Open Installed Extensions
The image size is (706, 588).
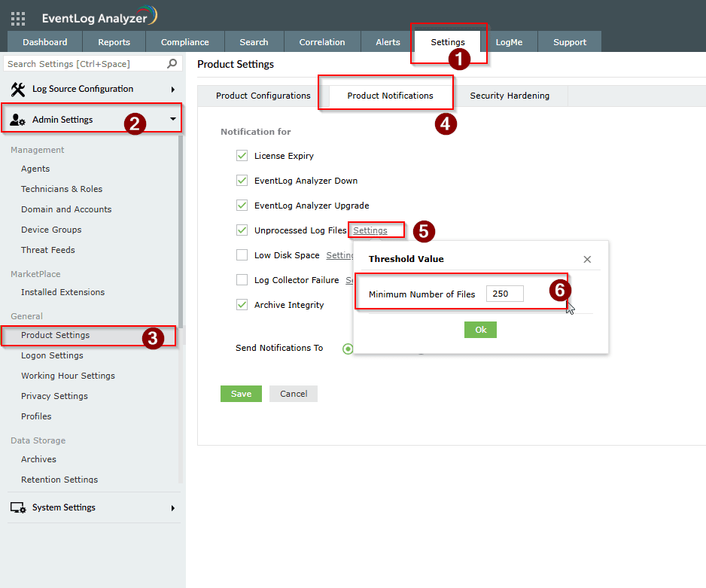point(62,292)
